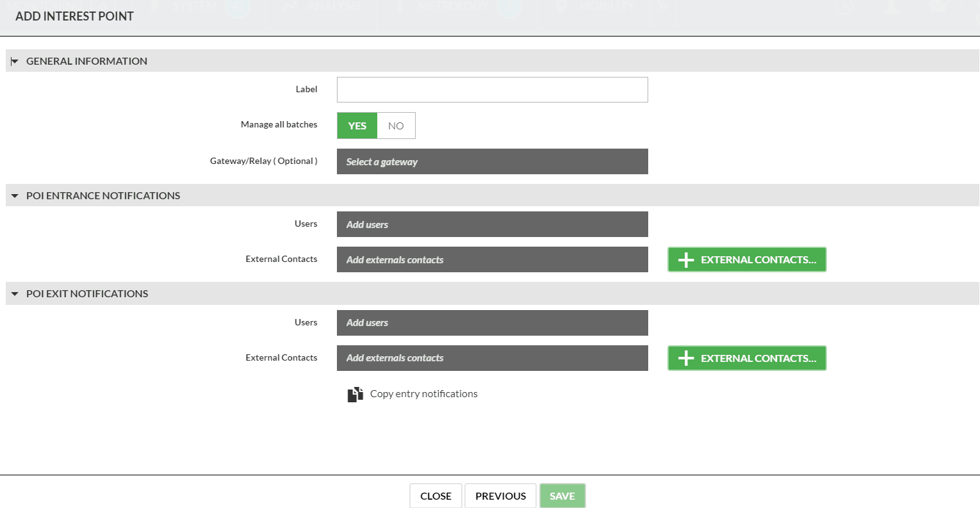Open the Select a gateway dropdown
Viewport: 980px width, 508px height.
click(x=492, y=161)
